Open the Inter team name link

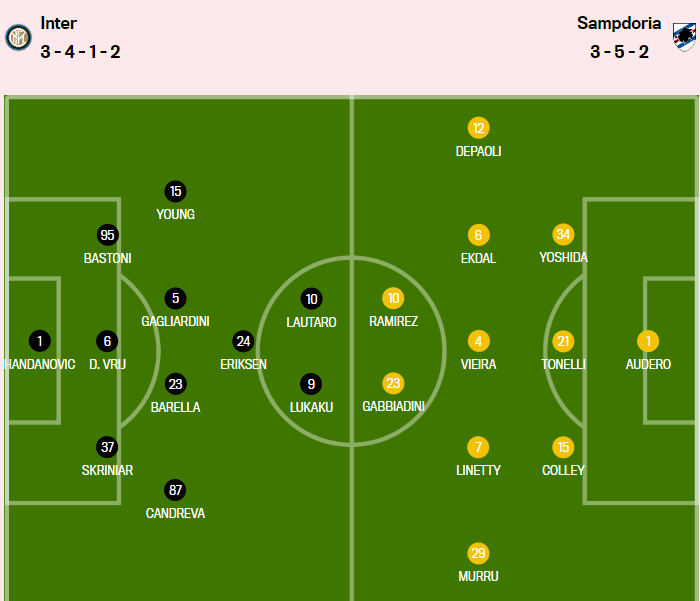pyautogui.click(x=58, y=22)
